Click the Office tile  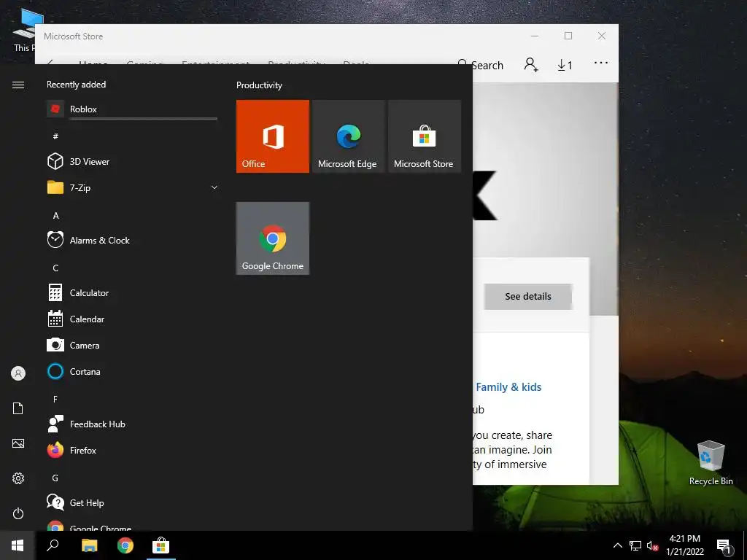tap(273, 136)
